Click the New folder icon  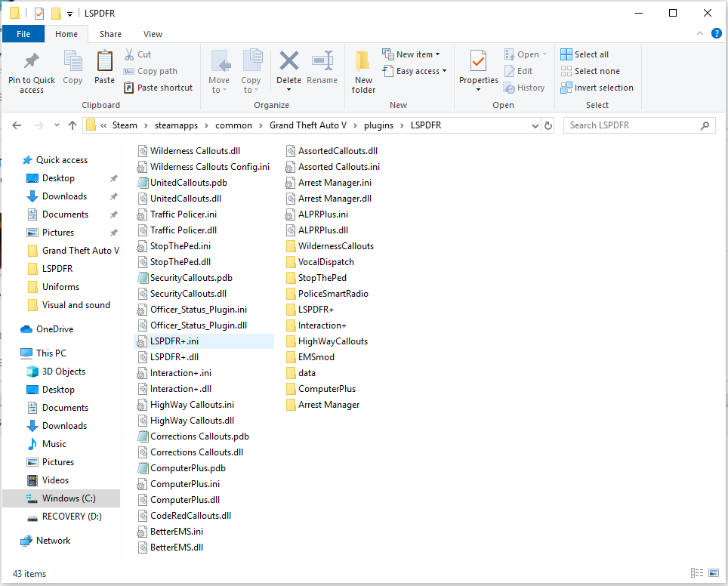[x=362, y=61]
